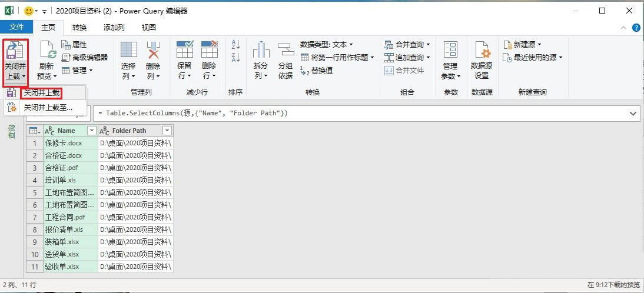Select cell 工程合同.pdf
Viewport: 644px width, 293px height.
click(71, 217)
